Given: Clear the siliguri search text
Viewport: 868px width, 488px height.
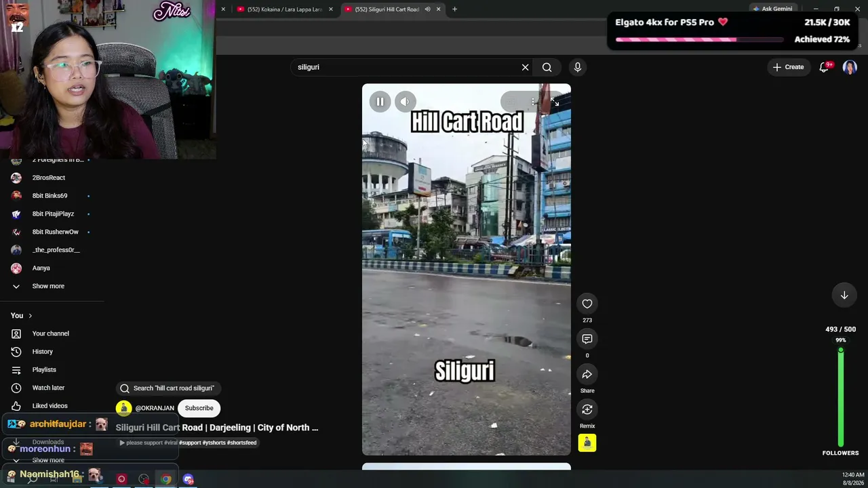Looking at the screenshot, I should (525, 67).
